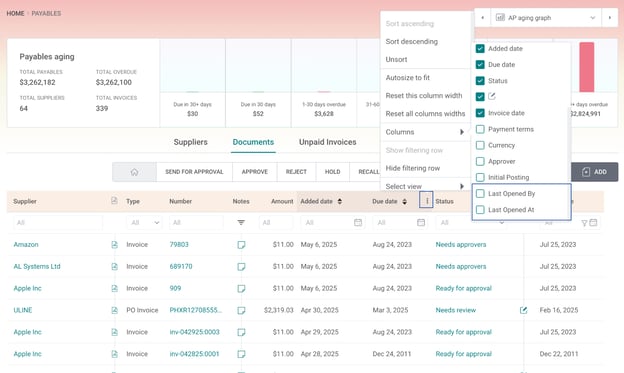Enable Last Opened By column checkbox
This screenshot has width=624, height=373.
(480, 193)
